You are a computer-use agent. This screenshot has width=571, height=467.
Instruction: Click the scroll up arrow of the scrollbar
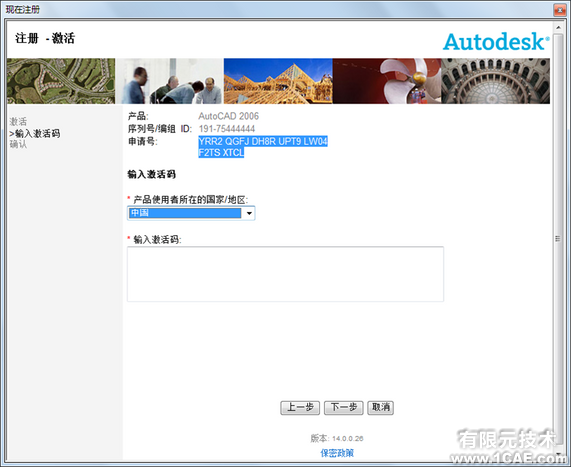(x=558, y=27)
